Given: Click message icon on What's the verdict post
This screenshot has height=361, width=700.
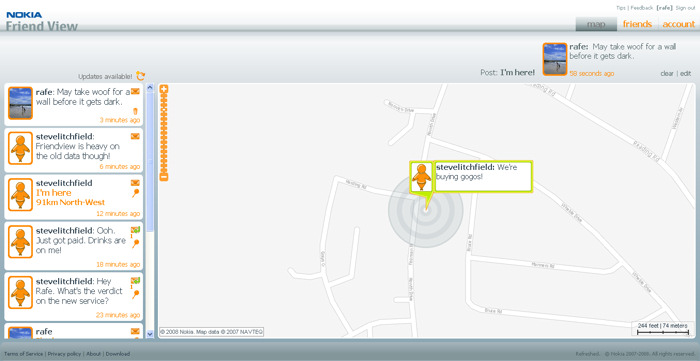Looking at the screenshot, I should coord(135,280).
